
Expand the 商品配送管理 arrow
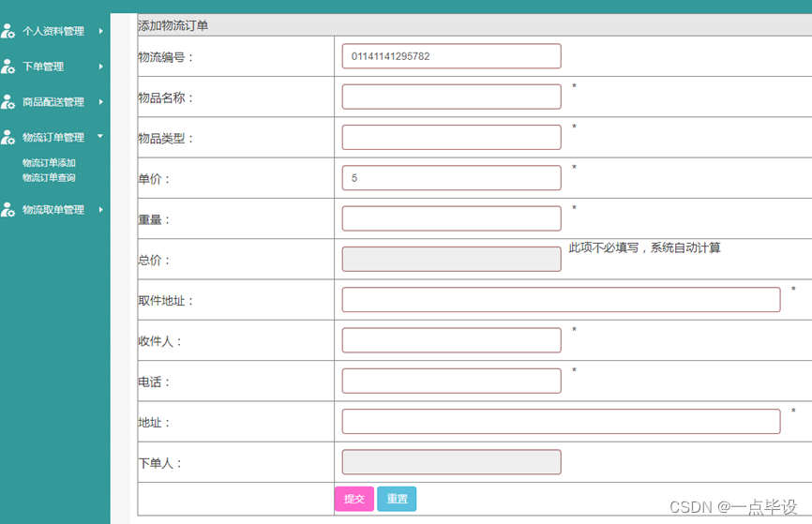tap(101, 102)
